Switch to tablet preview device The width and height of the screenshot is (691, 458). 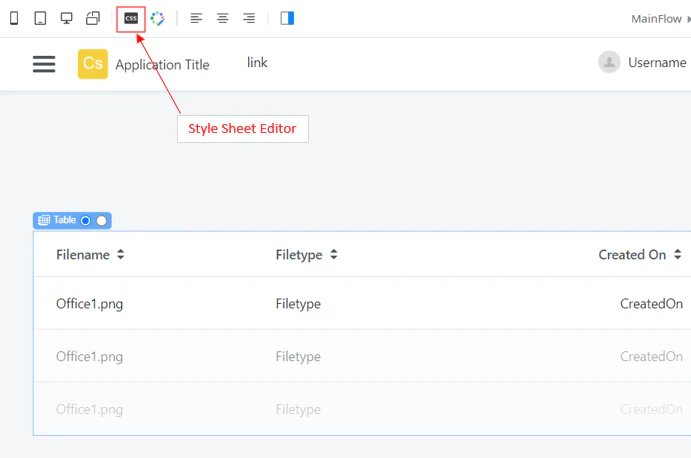[40, 19]
